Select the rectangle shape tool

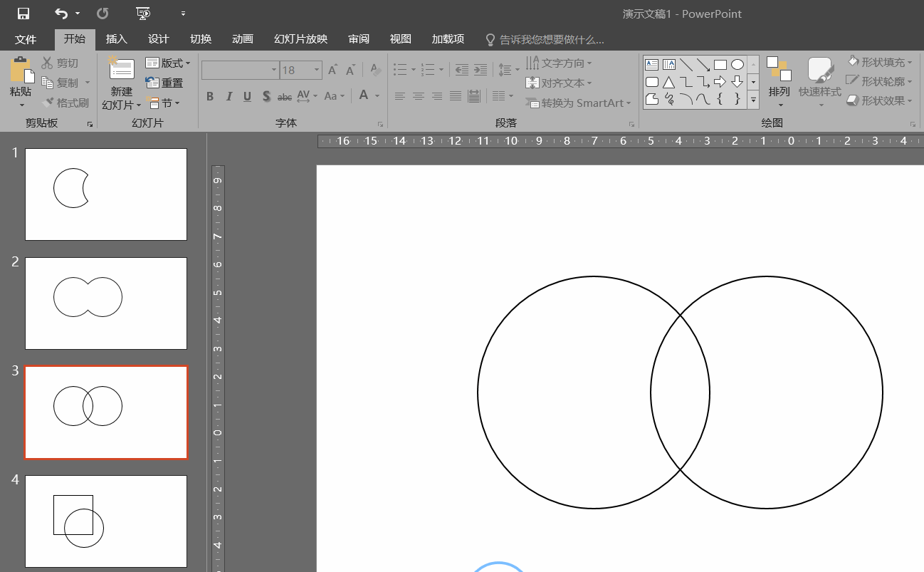click(x=720, y=65)
